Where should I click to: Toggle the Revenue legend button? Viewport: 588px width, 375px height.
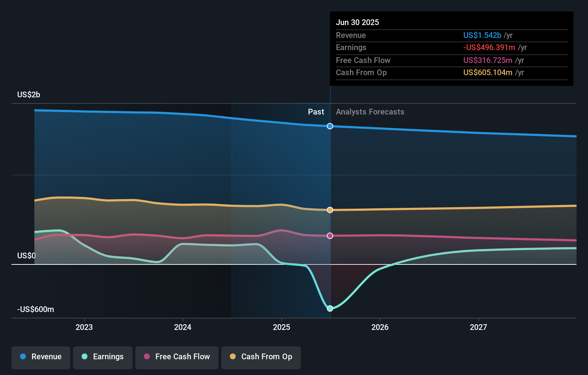41,357
